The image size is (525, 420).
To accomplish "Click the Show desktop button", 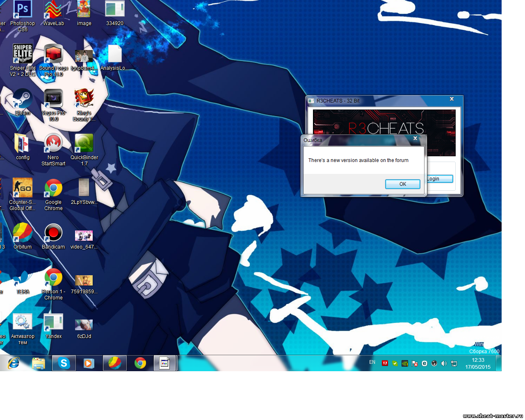I will coord(499,363).
